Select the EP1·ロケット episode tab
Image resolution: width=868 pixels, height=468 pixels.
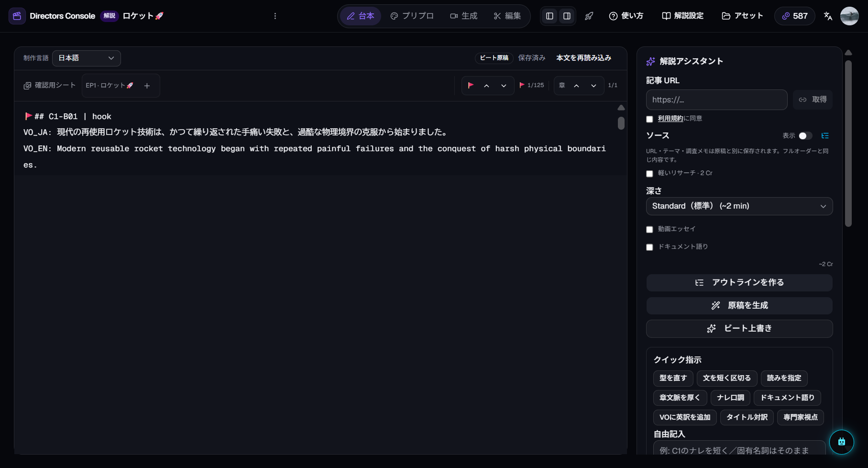click(x=110, y=85)
